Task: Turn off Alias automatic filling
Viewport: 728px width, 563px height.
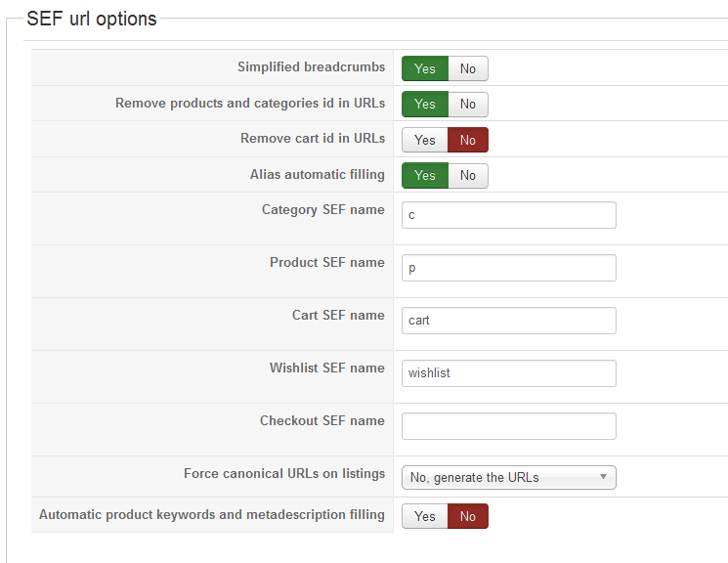Action: [x=468, y=175]
